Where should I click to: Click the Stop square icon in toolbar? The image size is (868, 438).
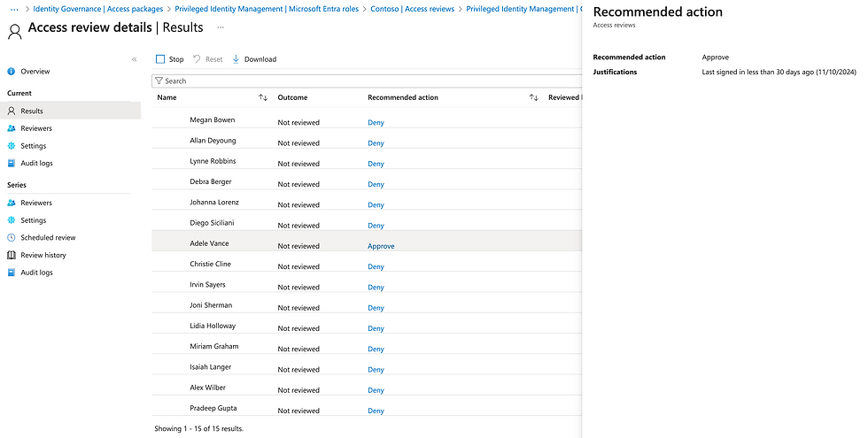[160, 59]
